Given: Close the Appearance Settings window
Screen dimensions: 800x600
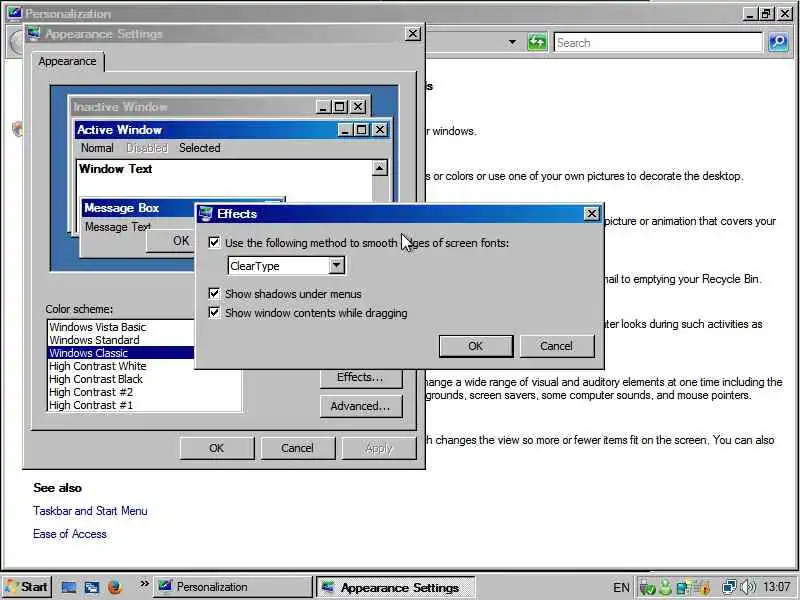Looking at the screenshot, I should [413, 34].
